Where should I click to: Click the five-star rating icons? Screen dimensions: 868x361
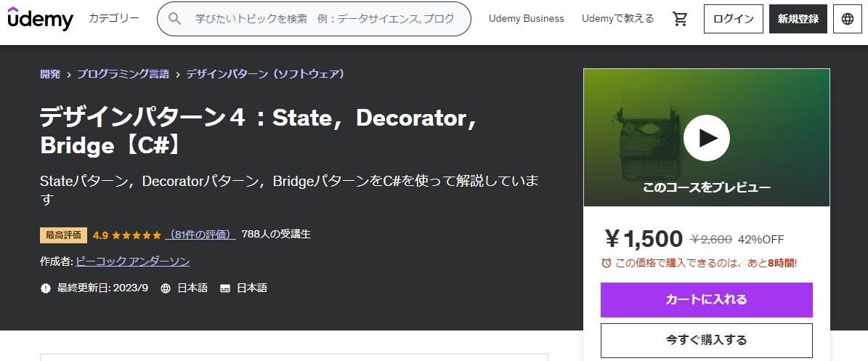pos(136,235)
